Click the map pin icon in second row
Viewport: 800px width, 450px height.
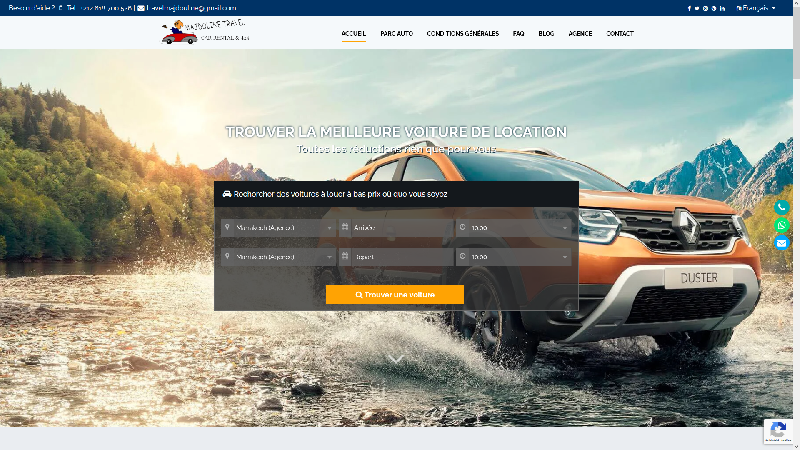228,256
